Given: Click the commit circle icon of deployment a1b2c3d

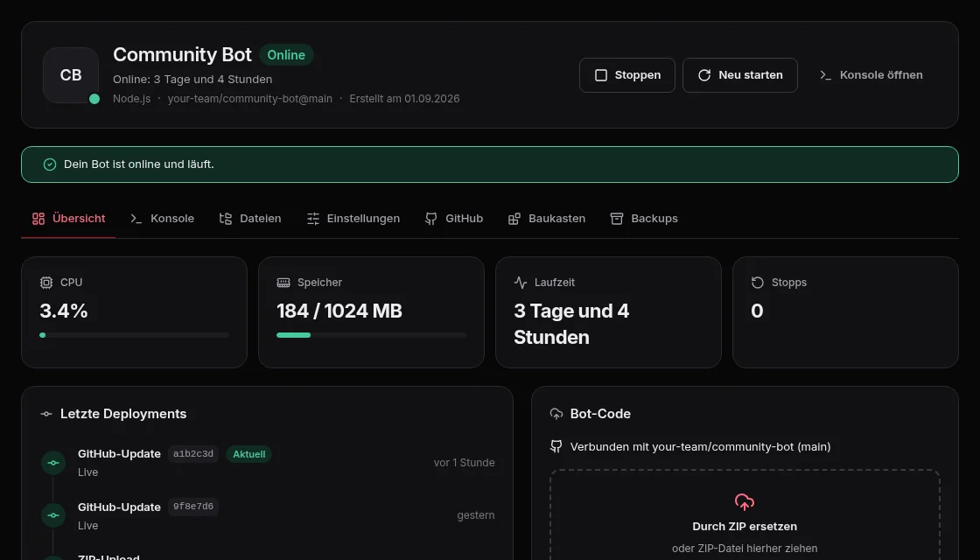Looking at the screenshot, I should coord(53,463).
